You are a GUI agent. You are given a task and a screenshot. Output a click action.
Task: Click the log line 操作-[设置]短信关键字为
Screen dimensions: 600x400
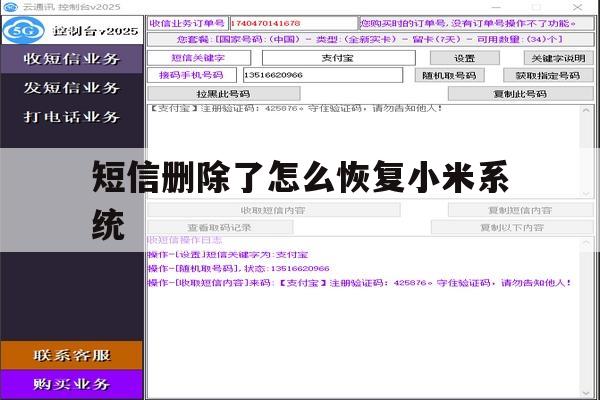coord(228,255)
